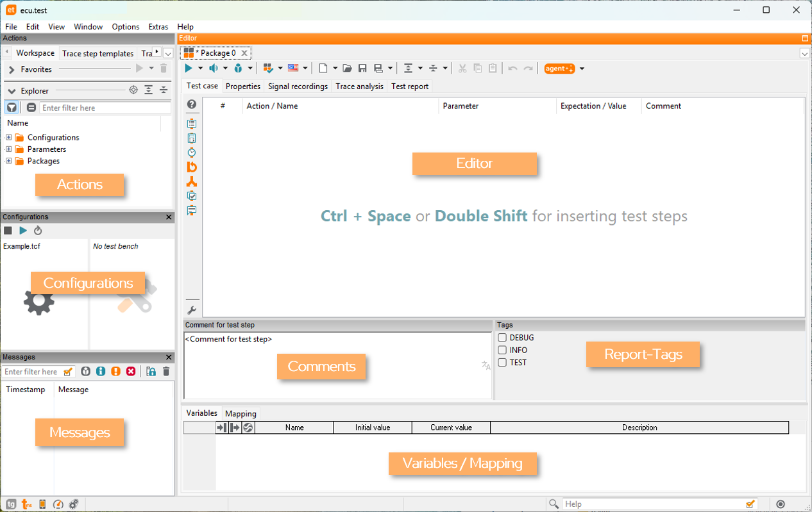
Task: Open the Trace step templates tab
Action: click(98, 53)
